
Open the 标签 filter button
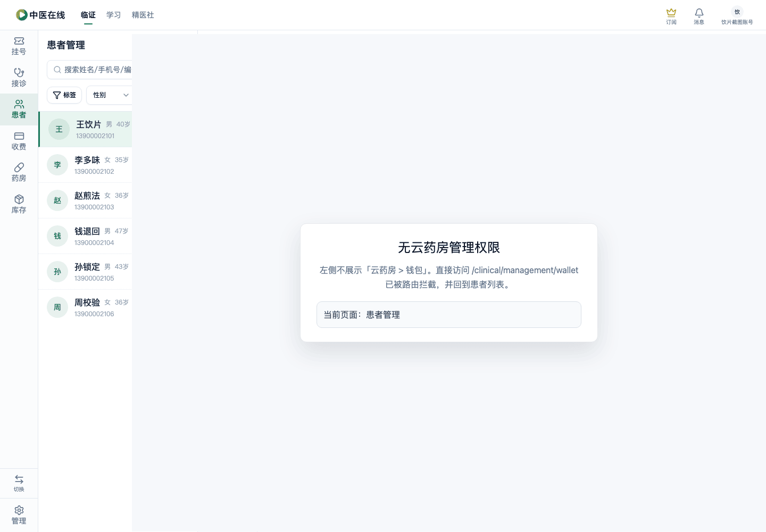tap(64, 95)
